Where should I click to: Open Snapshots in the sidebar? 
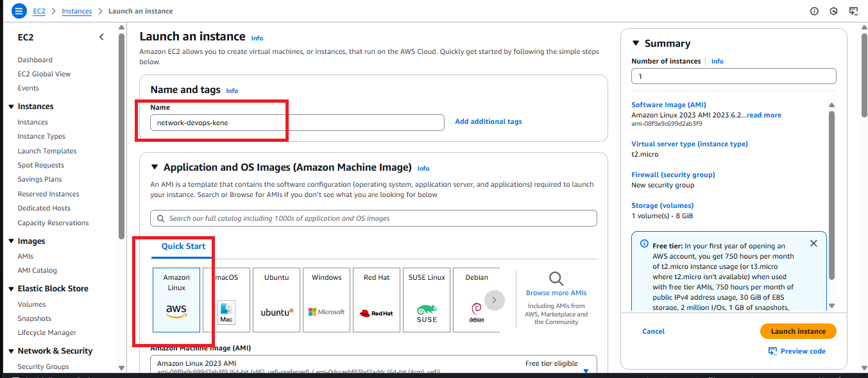pyautogui.click(x=35, y=318)
